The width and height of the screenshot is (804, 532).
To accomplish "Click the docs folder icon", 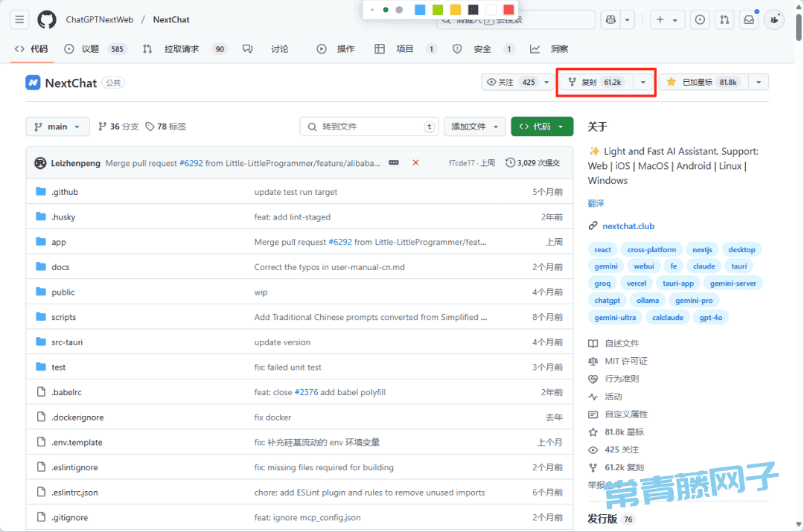I will 41,266.
